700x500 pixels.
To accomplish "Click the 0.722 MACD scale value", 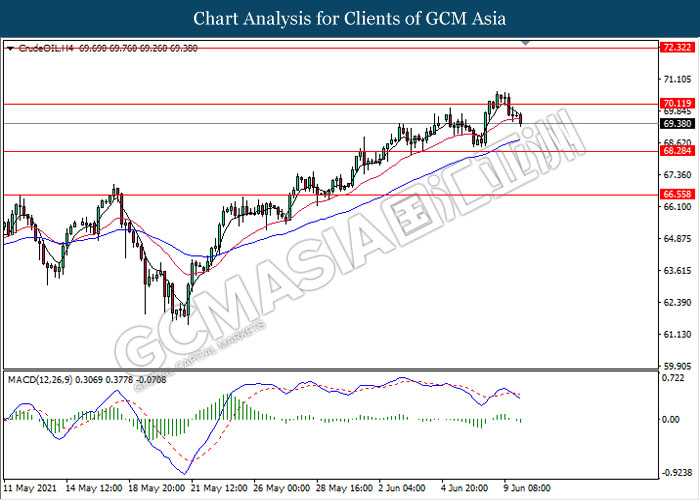I will click(673, 378).
